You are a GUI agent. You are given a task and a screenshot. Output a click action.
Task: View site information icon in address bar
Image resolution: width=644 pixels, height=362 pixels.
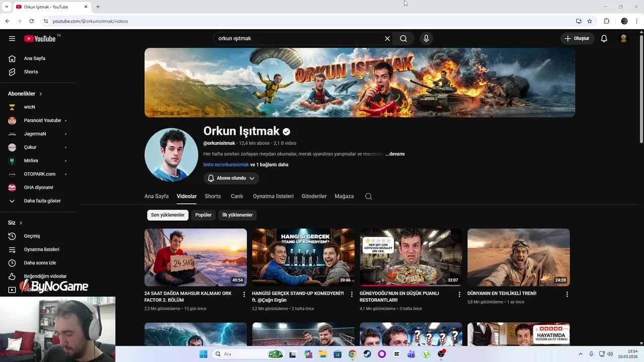click(45, 21)
